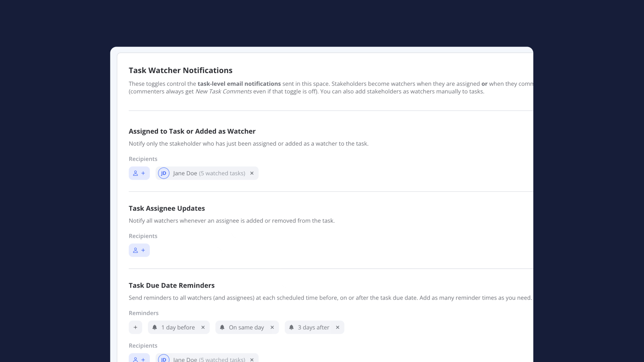Select the 1 day before reminder text
The height and width of the screenshot is (362, 644).
point(178,327)
